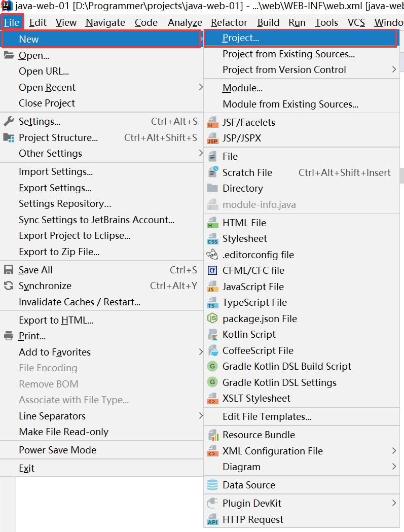Click the Directory folder icon
Screen dimensions: 404x532
click(x=212, y=188)
